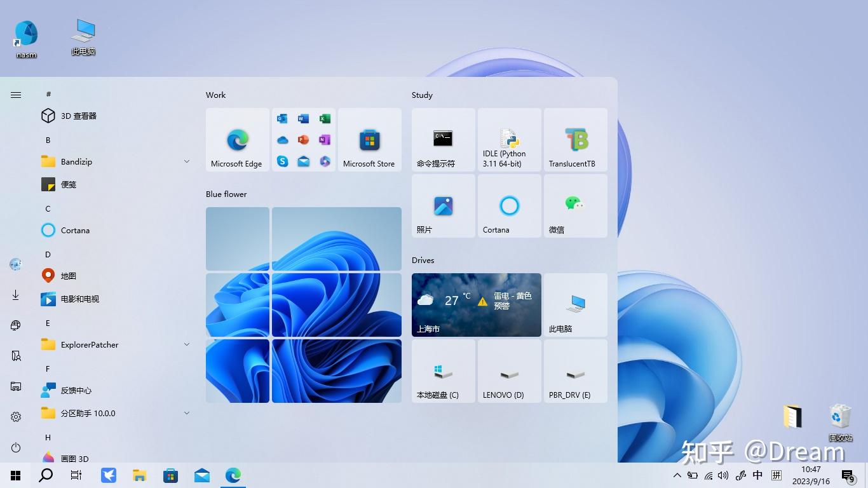The height and width of the screenshot is (488, 868).
Task: Toggle the 中 input language indicator
Action: [757, 475]
